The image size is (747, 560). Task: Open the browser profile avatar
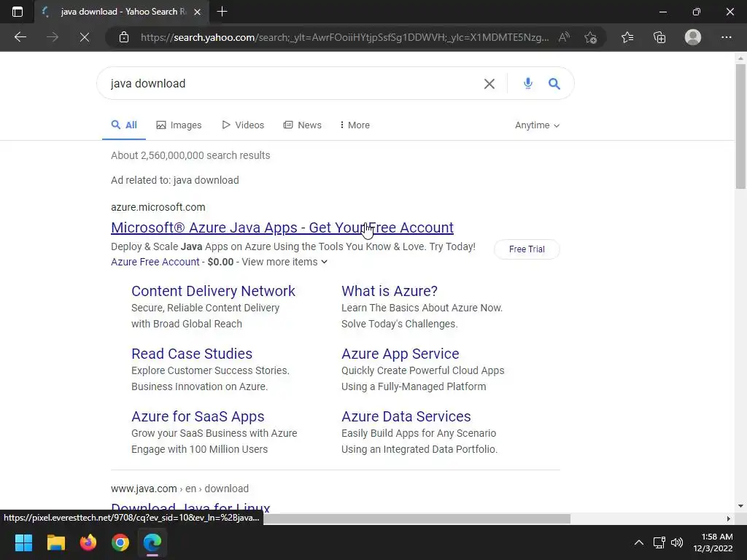tap(693, 37)
